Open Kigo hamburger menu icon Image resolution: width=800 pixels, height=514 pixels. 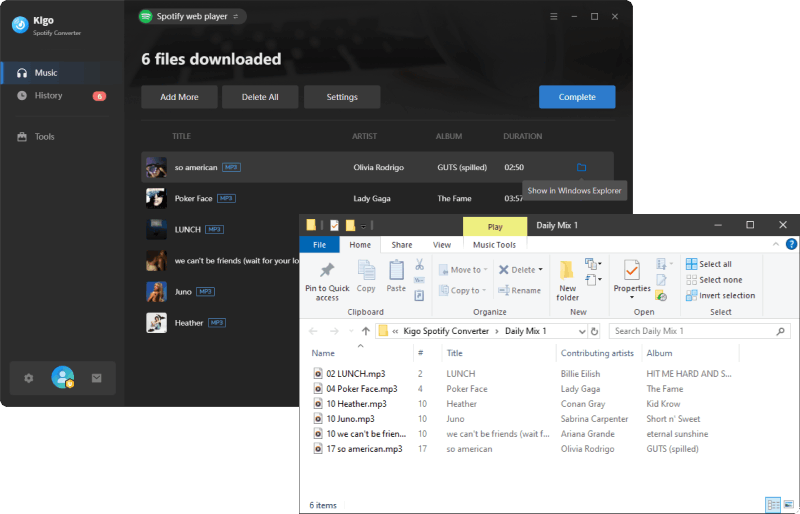554,17
